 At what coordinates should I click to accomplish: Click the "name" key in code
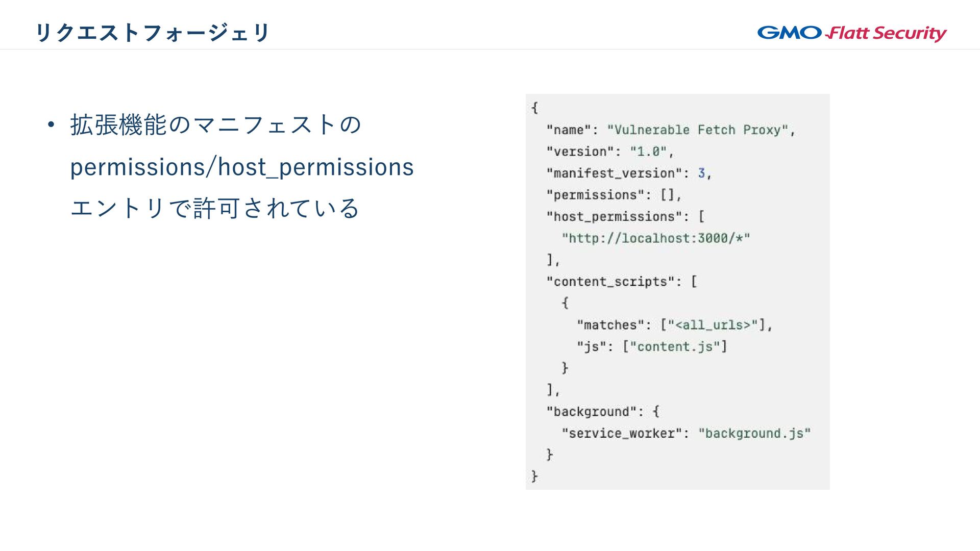point(569,130)
